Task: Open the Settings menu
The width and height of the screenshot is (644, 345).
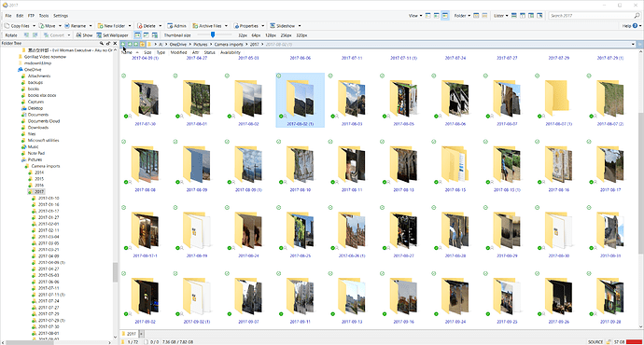Action: (x=61, y=16)
